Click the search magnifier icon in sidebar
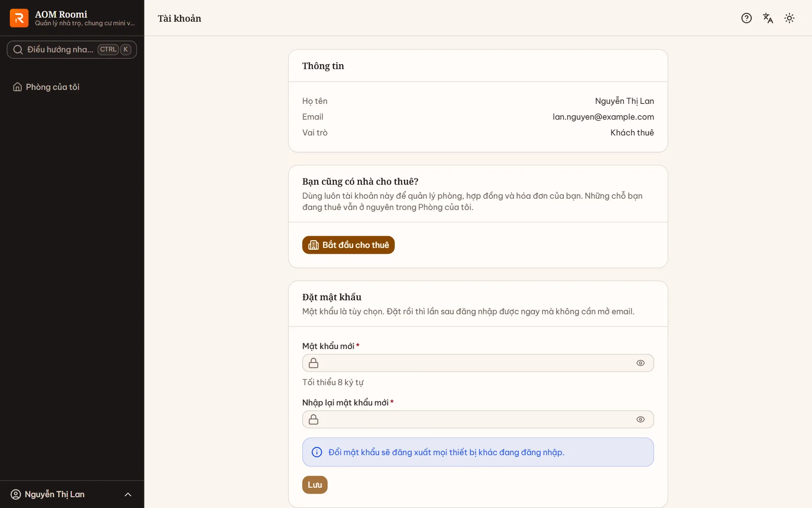The width and height of the screenshot is (812, 508). tap(18, 50)
